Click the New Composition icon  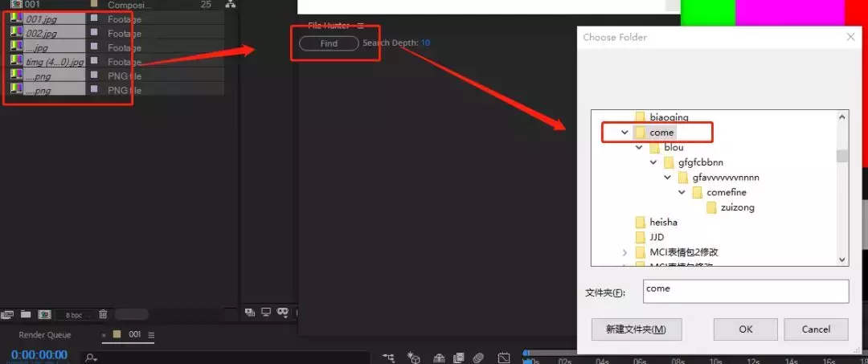tap(45, 314)
